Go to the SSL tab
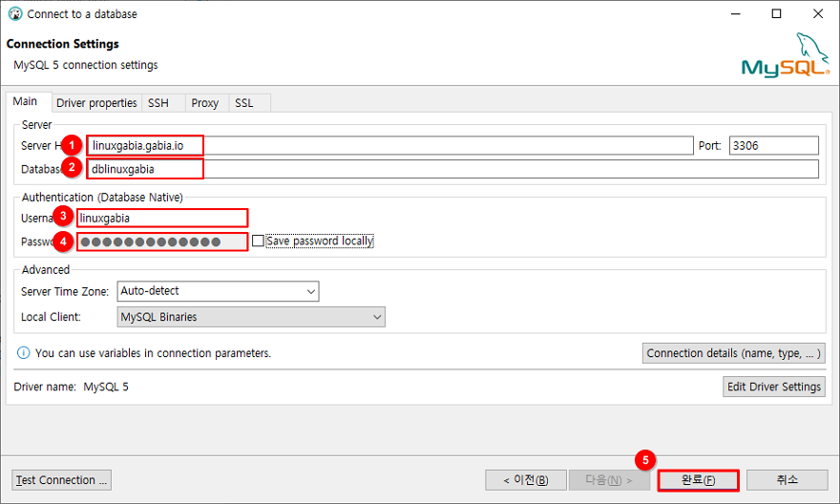840x504 pixels. (244, 103)
